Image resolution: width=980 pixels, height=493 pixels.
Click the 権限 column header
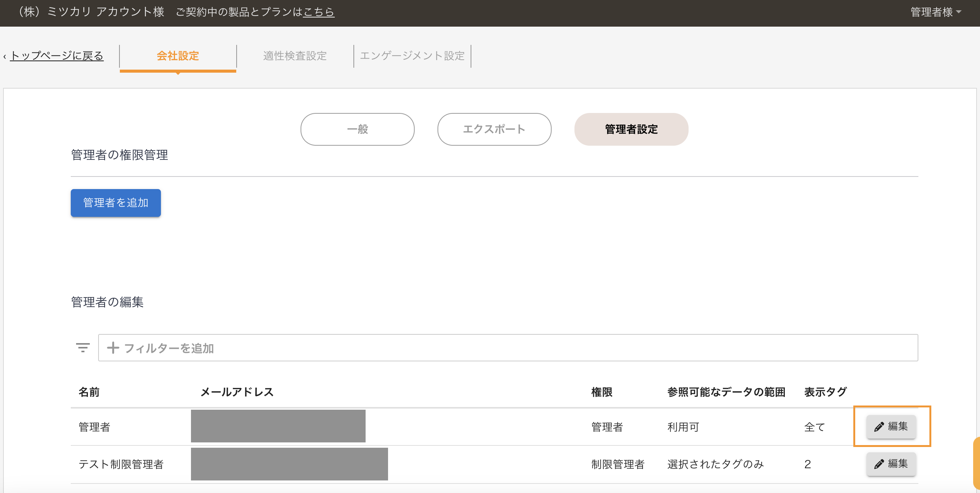(x=601, y=392)
